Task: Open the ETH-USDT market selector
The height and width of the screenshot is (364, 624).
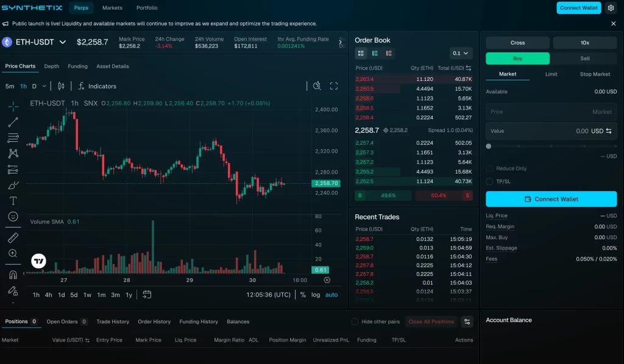Action: pos(34,42)
